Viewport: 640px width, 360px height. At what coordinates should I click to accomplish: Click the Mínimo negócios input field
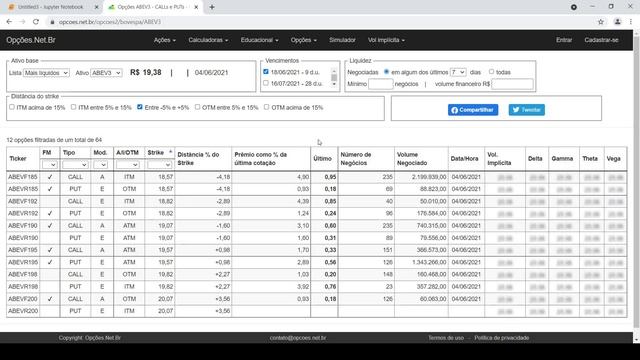(x=380, y=84)
